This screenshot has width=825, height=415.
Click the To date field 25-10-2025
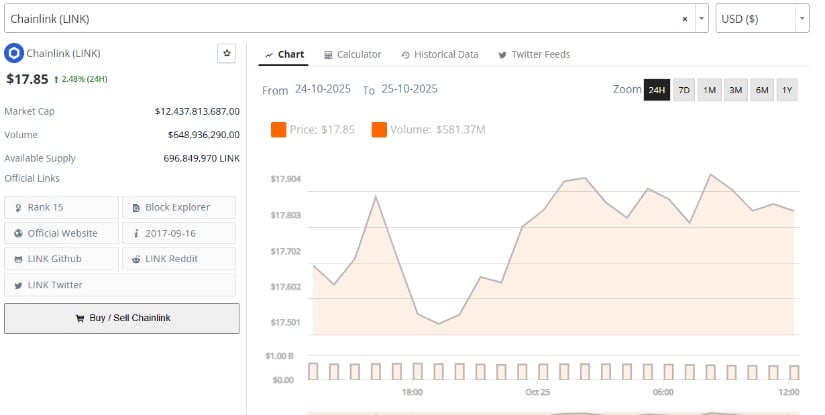pyautogui.click(x=408, y=90)
